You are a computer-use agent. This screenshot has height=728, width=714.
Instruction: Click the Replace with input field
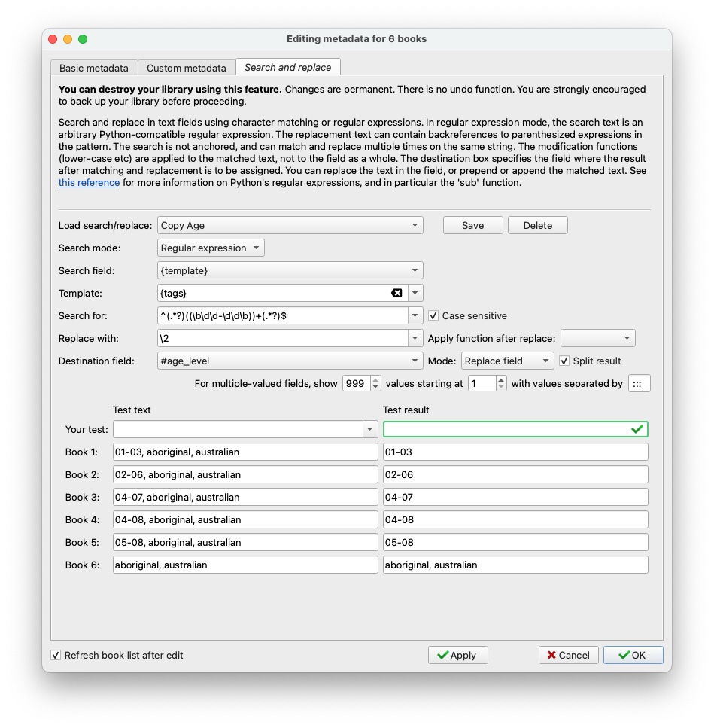(x=283, y=339)
